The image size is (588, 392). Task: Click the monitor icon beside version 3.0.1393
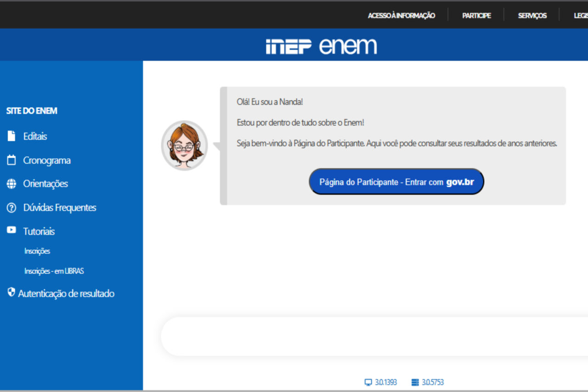(368, 382)
